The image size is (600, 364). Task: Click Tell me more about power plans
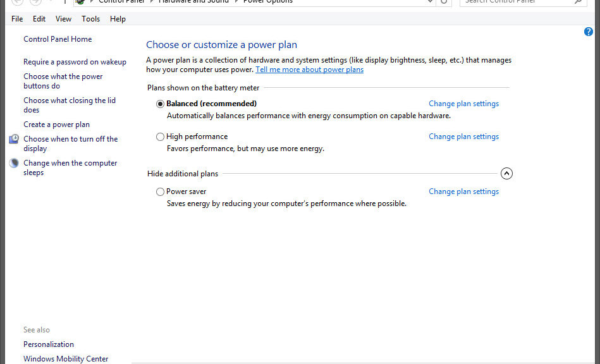click(x=309, y=70)
